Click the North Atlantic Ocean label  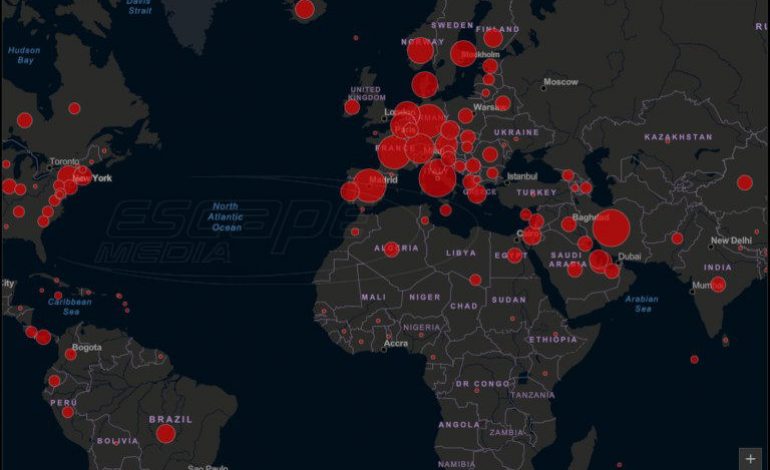coord(226,217)
